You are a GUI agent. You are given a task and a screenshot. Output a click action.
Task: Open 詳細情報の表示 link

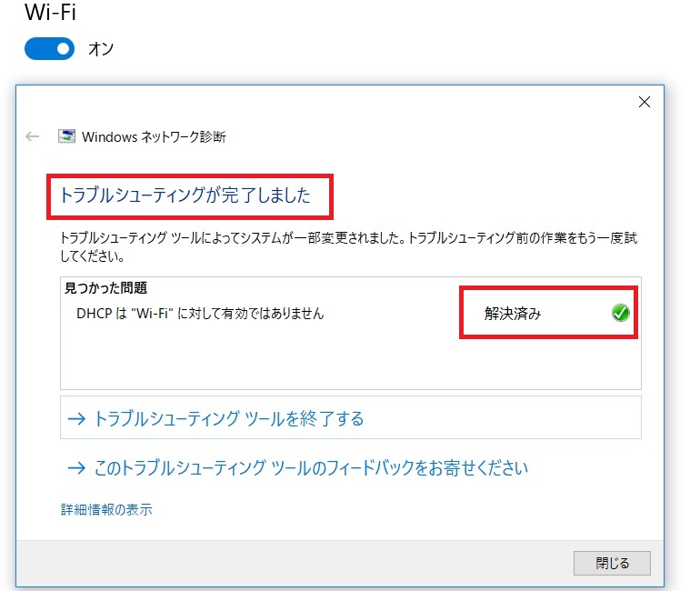pyautogui.click(x=106, y=509)
